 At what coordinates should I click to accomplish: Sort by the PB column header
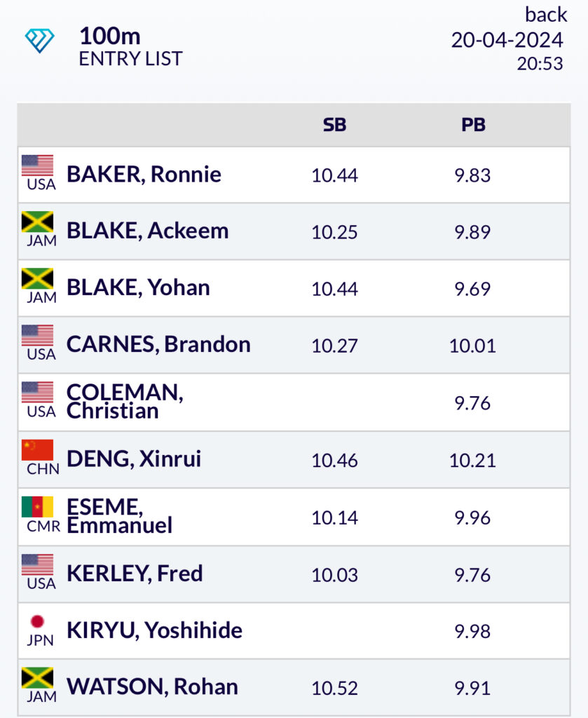(473, 125)
